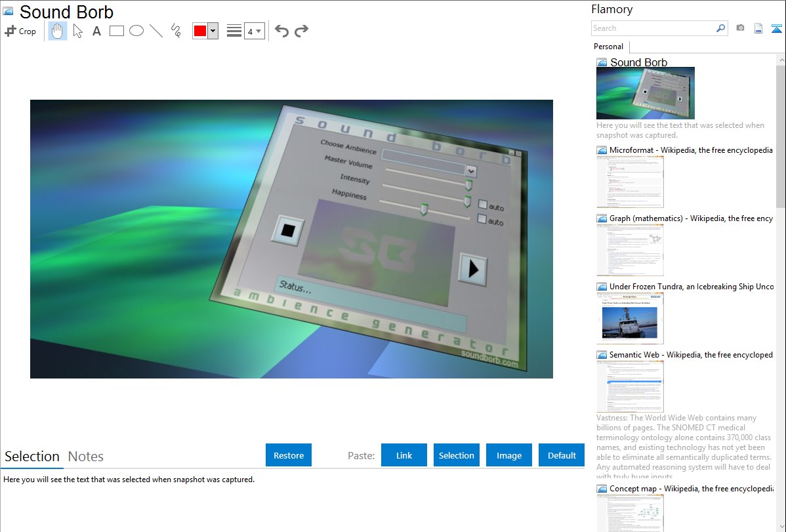Pick the ellipse shape tool
This screenshot has height=532, width=786.
point(136,31)
